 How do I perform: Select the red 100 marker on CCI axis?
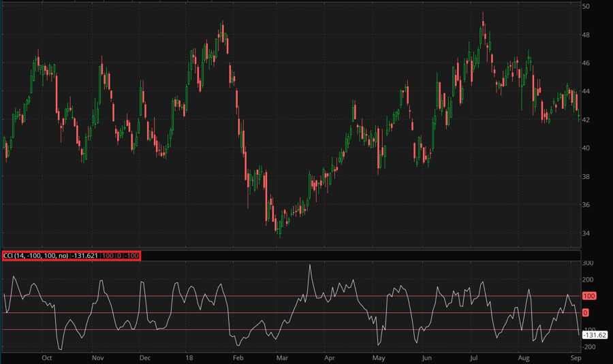(589, 296)
